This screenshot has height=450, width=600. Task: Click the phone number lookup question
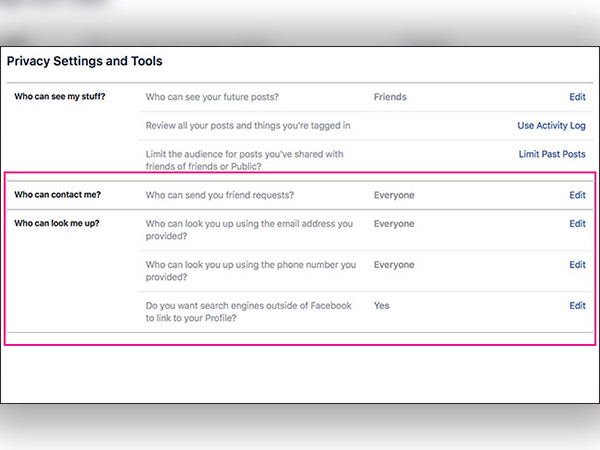click(x=250, y=271)
